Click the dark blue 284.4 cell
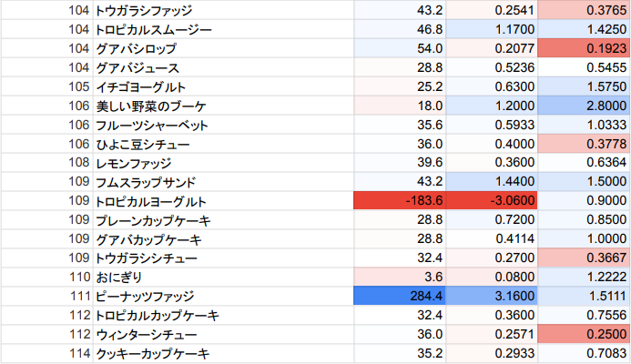This screenshot has height=364, width=631. click(x=399, y=297)
